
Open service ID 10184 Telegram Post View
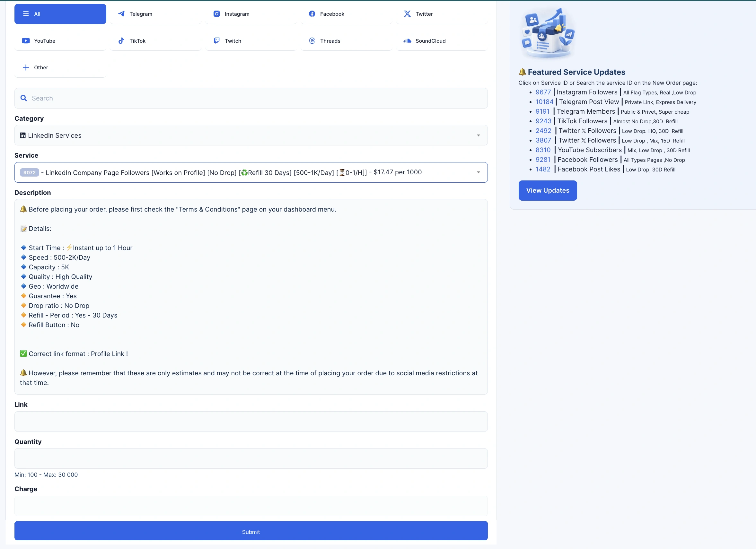[x=544, y=102]
